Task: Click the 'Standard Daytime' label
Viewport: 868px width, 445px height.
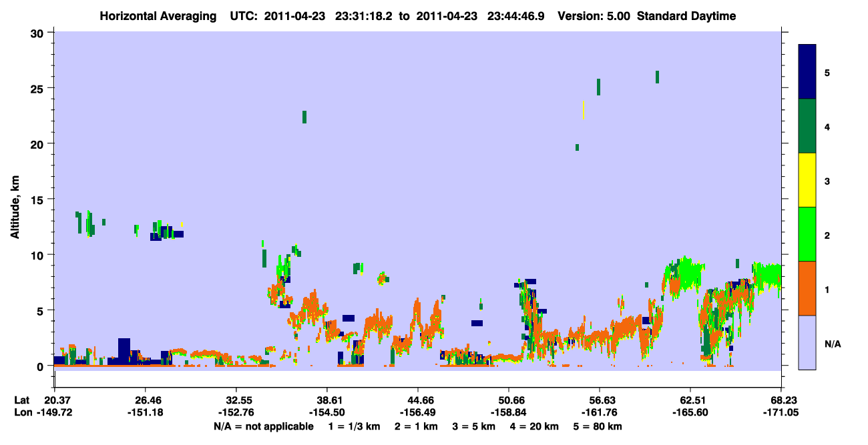Action: click(x=686, y=17)
